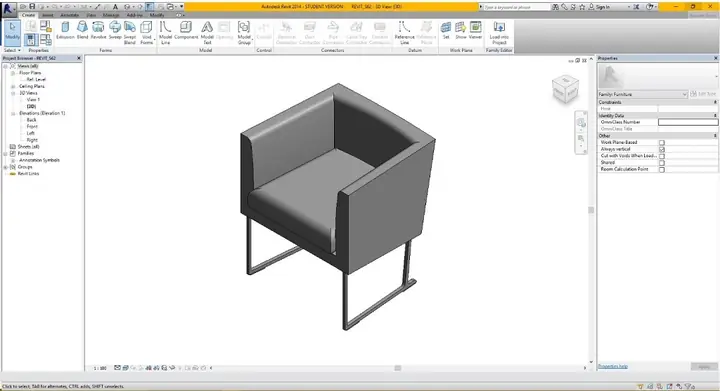Close the Project Browser panel
The image size is (720, 391).
[x=79, y=58]
